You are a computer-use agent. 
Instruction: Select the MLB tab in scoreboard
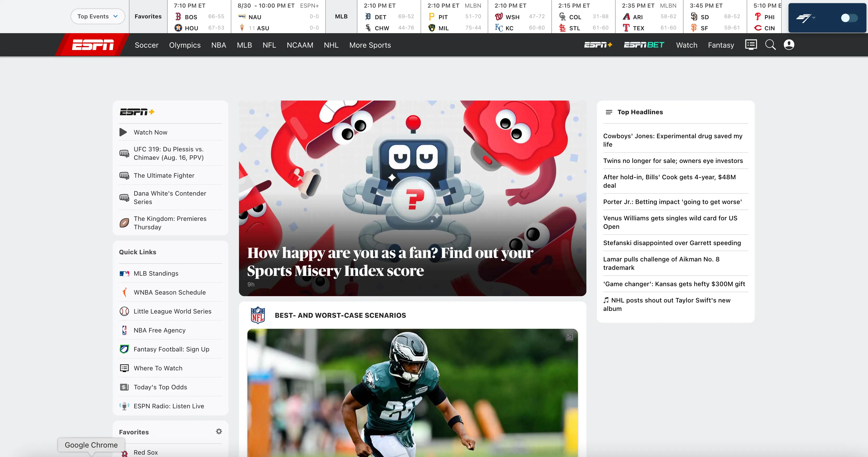coord(341,16)
